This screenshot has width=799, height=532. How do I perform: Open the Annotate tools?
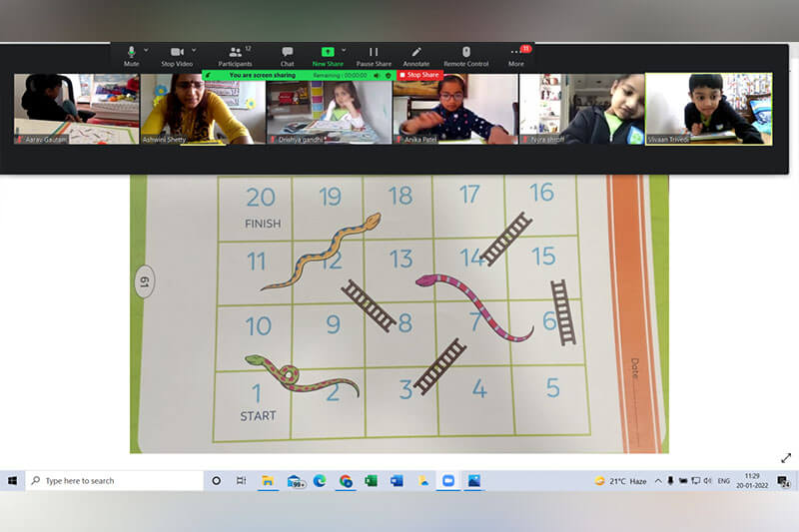[x=416, y=56]
